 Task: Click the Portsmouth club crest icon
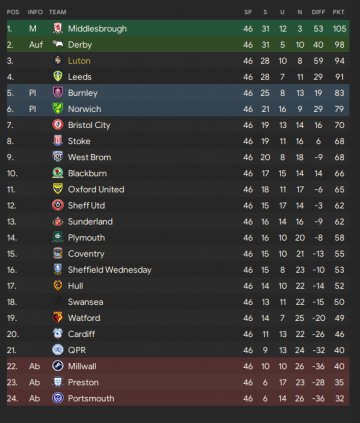click(x=58, y=398)
